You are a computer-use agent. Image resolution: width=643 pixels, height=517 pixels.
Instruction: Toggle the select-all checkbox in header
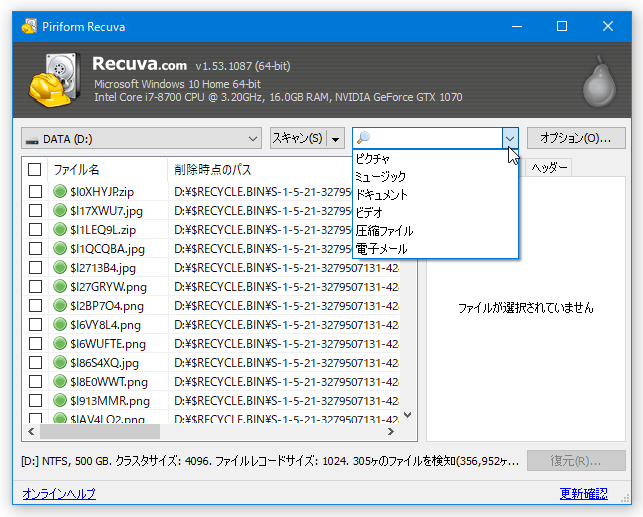34,169
